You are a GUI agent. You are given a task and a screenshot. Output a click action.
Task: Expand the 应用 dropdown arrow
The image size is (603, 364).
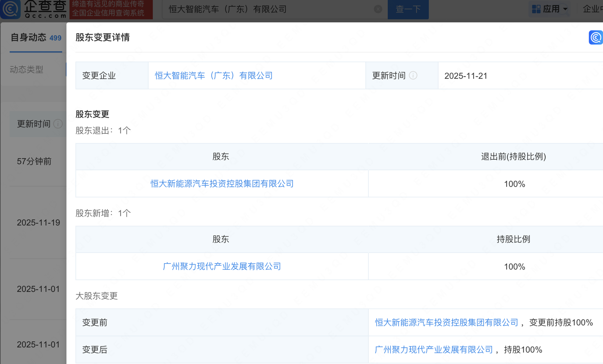tap(565, 8)
